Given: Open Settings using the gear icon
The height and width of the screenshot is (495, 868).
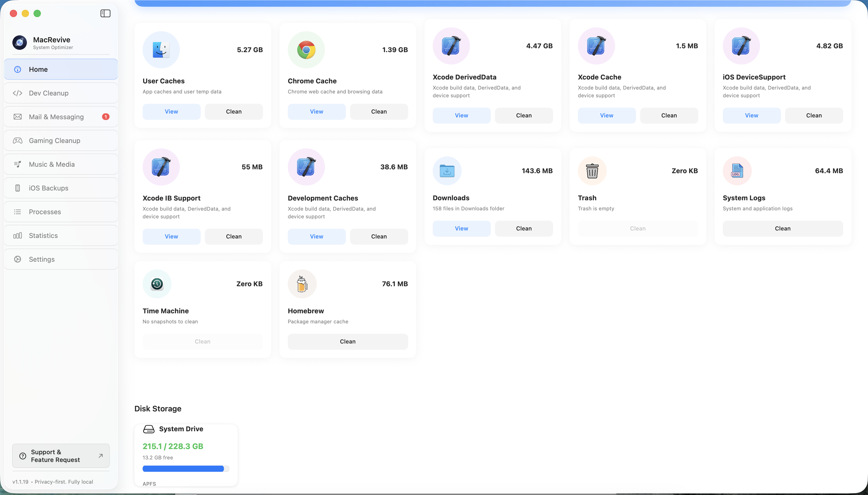Looking at the screenshot, I should [x=18, y=259].
